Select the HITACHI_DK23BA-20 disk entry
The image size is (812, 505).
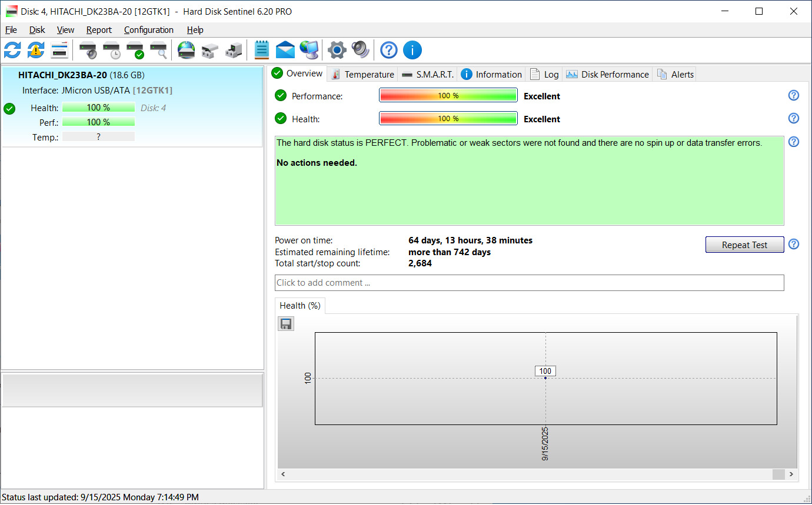[x=132, y=106]
